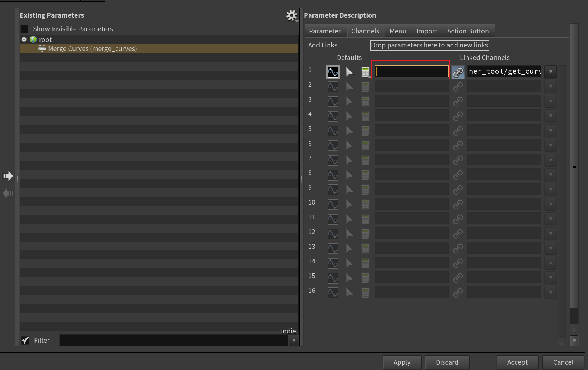Click row 5 arrow pointer icon
Viewport: 588px width, 370px height.
349,131
